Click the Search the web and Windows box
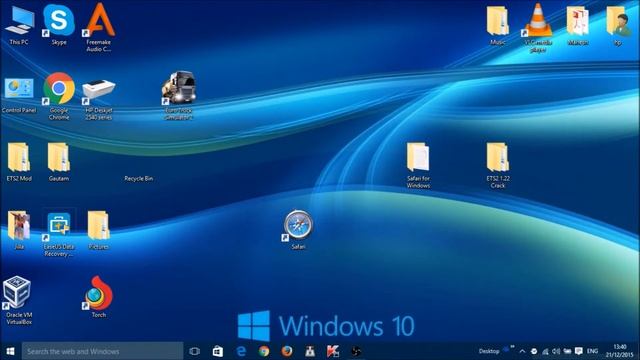 tap(102, 351)
